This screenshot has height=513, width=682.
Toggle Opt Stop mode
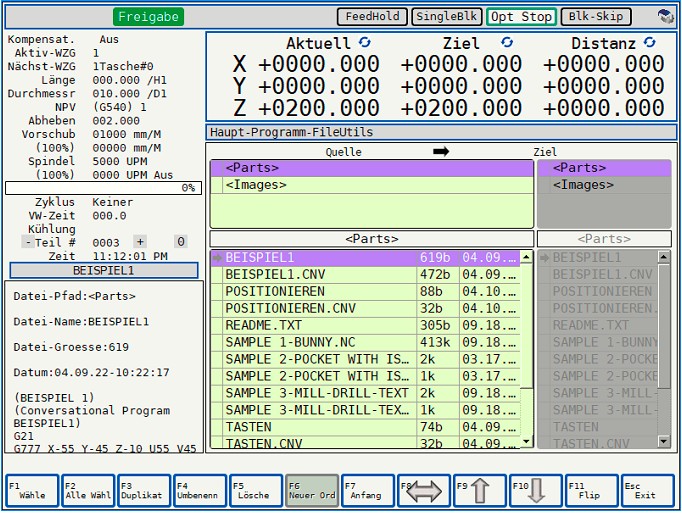coord(521,17)
